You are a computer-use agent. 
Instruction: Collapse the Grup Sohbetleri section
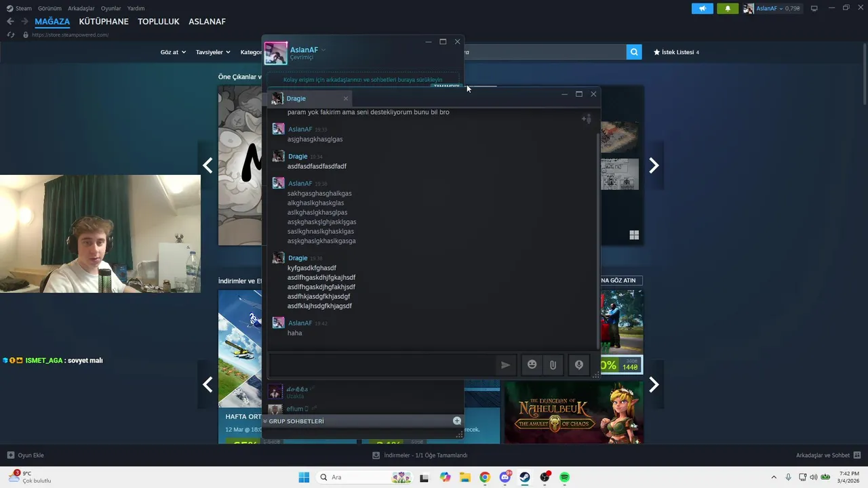point(265,421)
